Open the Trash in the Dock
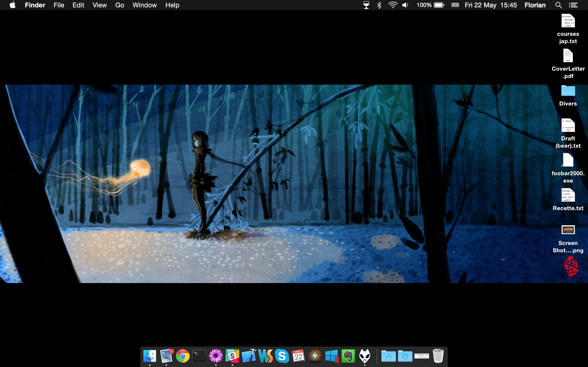588x367 pixels. (438, 356)
